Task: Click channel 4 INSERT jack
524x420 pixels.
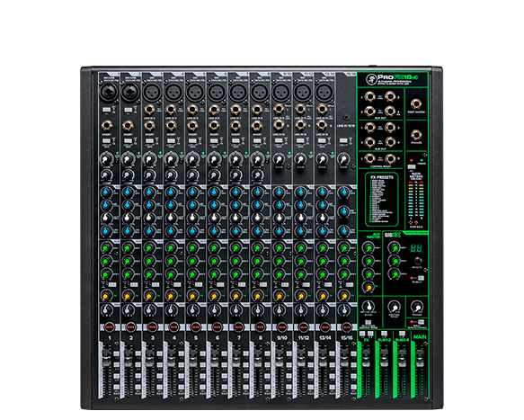Action: tap(171, 126)
